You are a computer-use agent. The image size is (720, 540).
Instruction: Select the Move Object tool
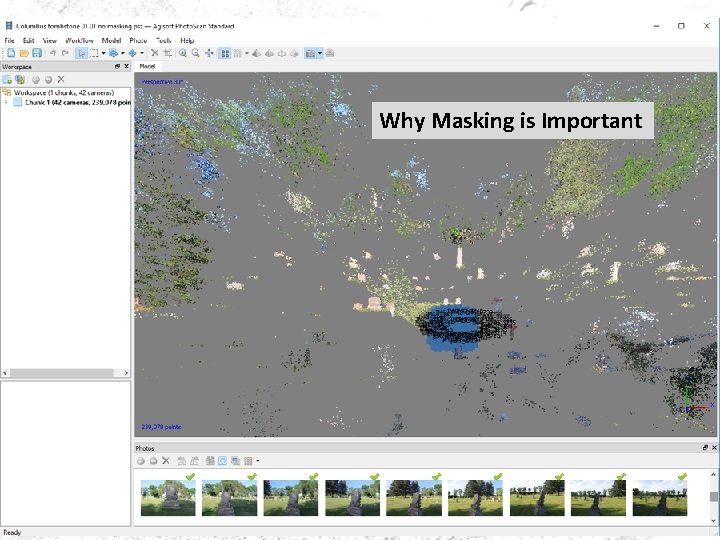tap(133, 53)
